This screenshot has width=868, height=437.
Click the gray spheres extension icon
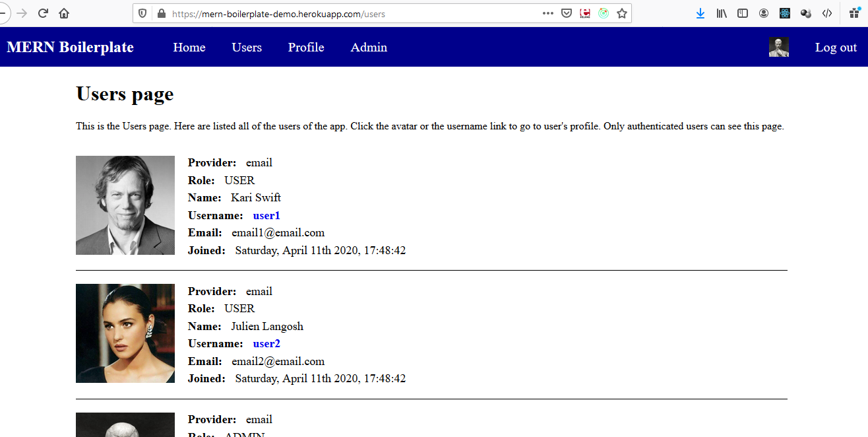click(805, 13)
